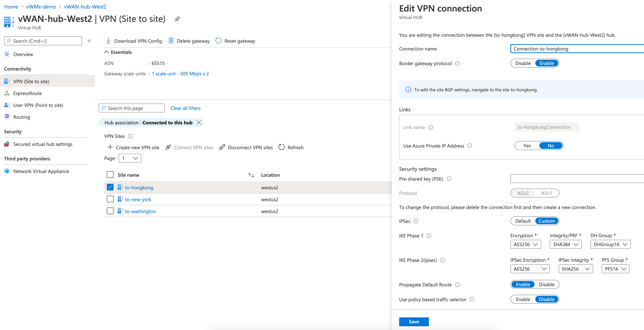
Task: Click the Overview globe icon
Action: (x=7, y=54)
